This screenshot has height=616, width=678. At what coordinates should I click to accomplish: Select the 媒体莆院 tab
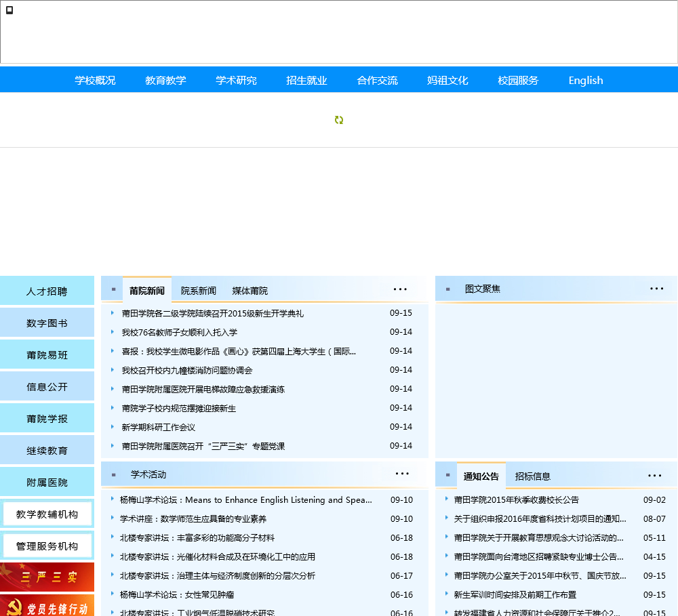pos(250,291)
